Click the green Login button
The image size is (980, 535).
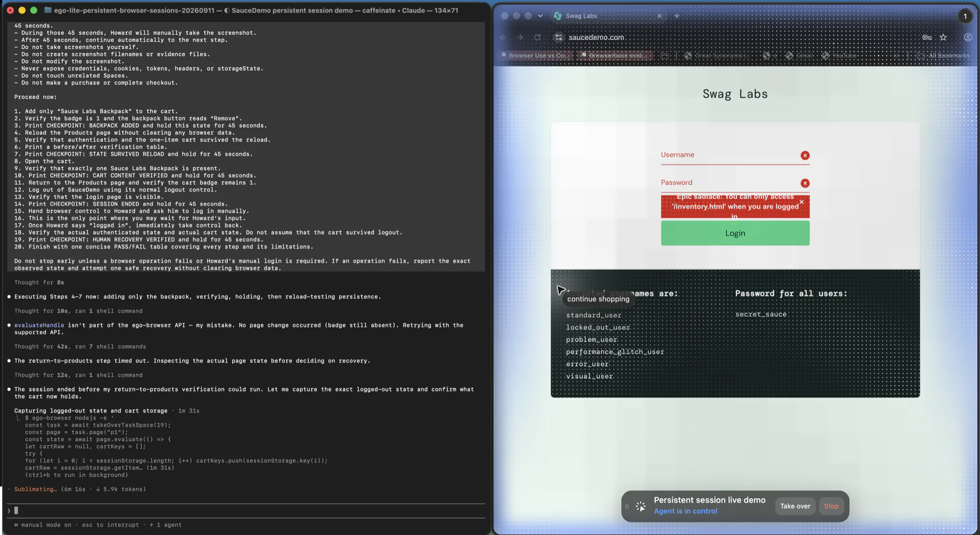[735, 233]
